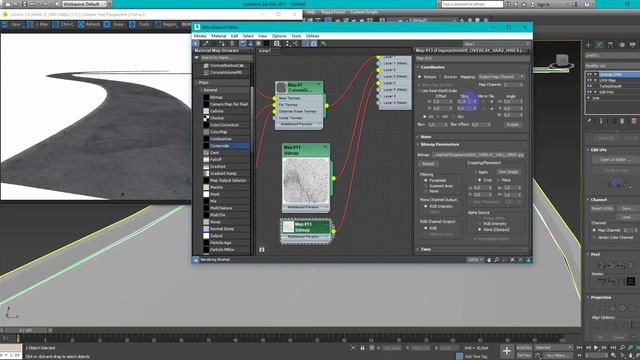Select the None (Opaque) alpha source option
This screenshot has width=640, height=360.
pyautogui.click(x=480, y=229)
